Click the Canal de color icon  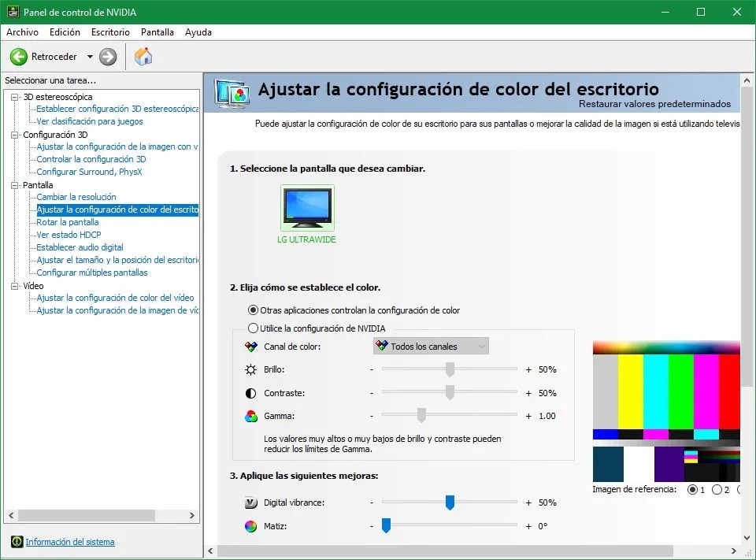pos(250,346)
